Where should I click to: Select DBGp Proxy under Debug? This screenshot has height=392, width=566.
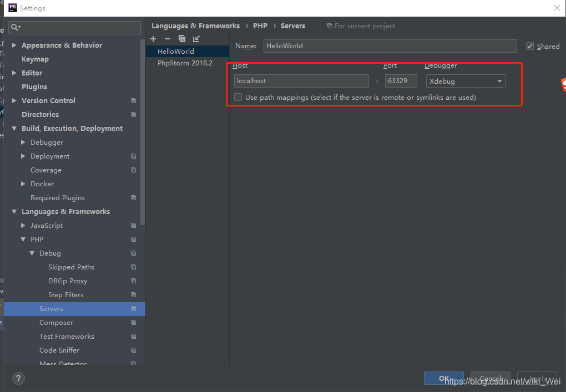(68, 281)
